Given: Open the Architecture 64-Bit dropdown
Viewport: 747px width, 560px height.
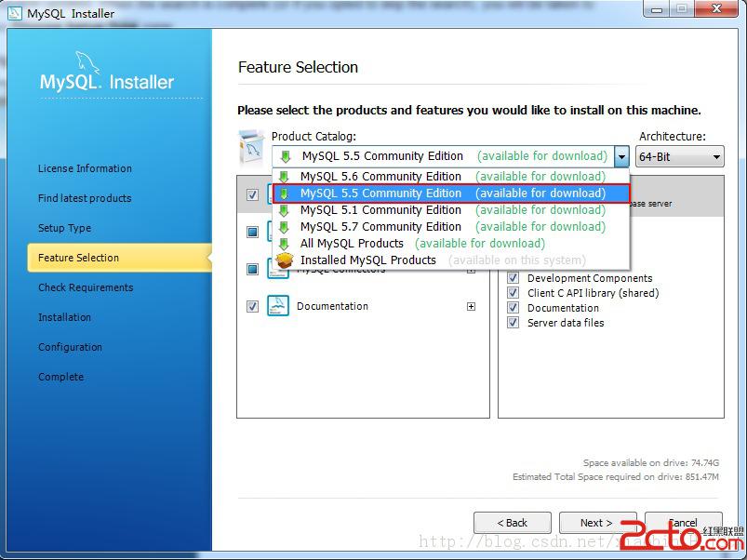Looking at the screenshot, I should pyautogui.click(x=680, y=156).
